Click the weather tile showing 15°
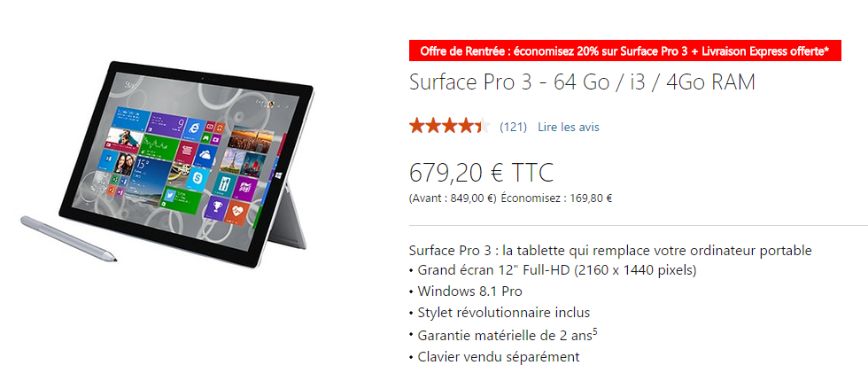This screenshot has height=373, width=868. pos(149,181)
